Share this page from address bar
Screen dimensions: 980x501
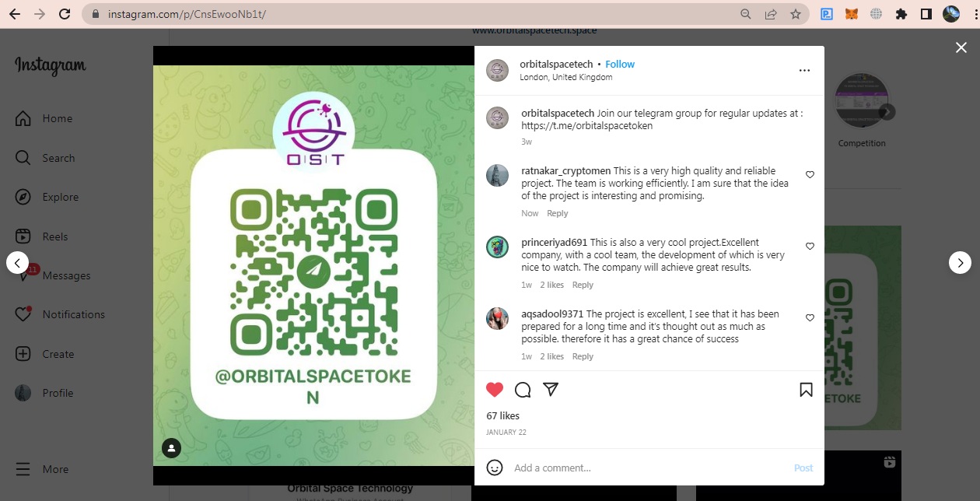[x=771, y=14]
